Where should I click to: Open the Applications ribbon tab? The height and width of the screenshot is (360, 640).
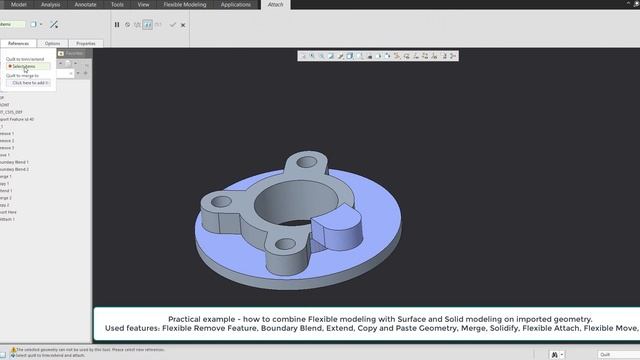[236, 4]
